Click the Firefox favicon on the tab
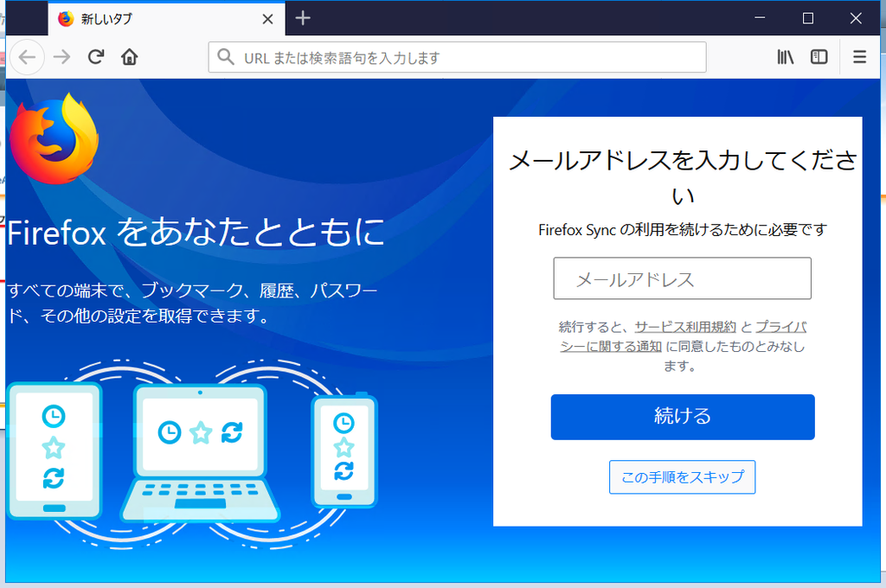 66,19
